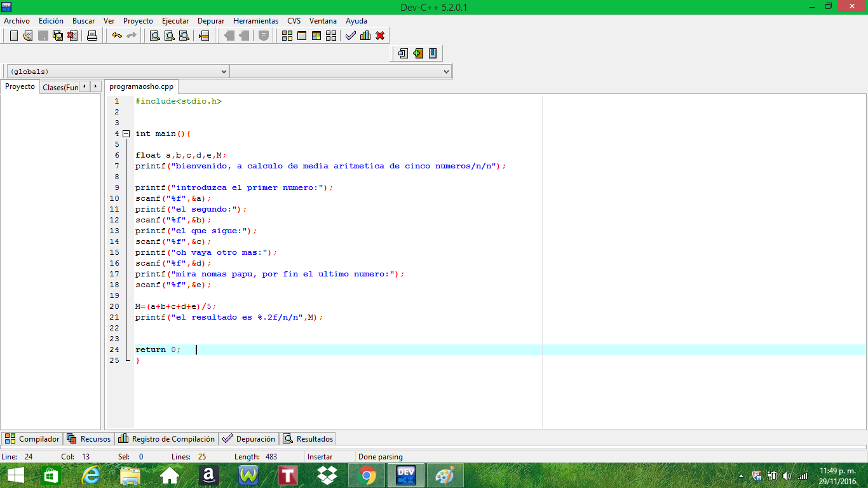Save the current file via Save icon
868x488 pixels.
point(42,36)
